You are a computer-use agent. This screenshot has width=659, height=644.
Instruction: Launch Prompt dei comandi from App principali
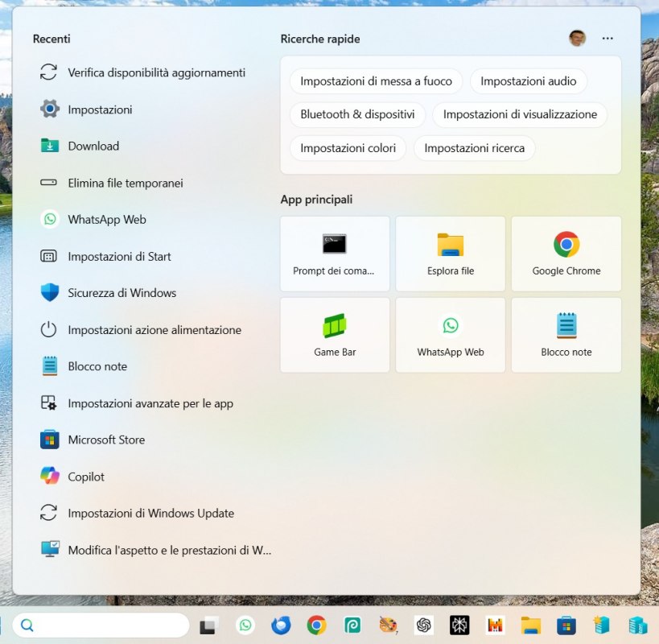(335, 254)
